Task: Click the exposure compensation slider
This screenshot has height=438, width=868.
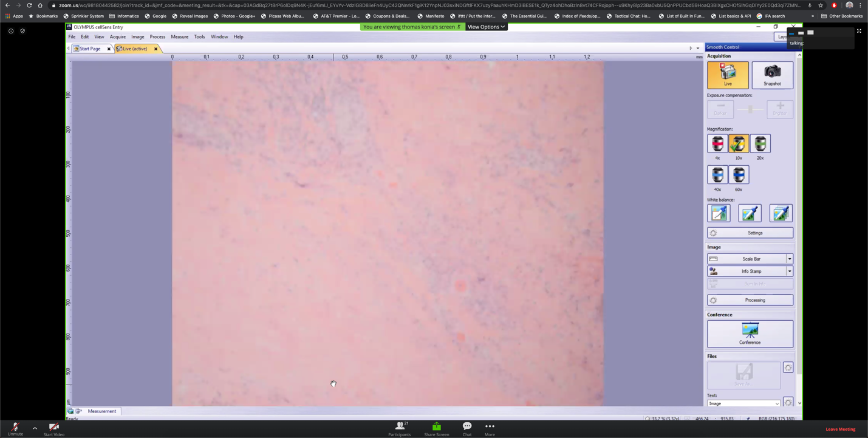Action: coord(750,109)
